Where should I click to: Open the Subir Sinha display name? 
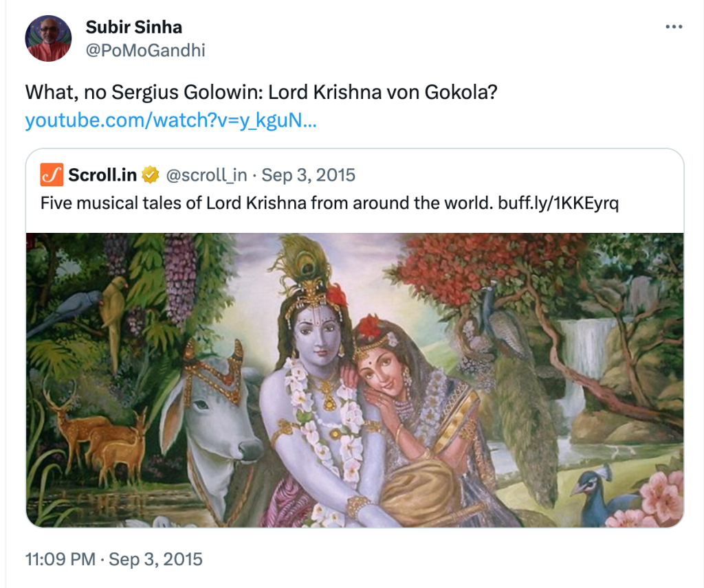(x=134, y=27)
